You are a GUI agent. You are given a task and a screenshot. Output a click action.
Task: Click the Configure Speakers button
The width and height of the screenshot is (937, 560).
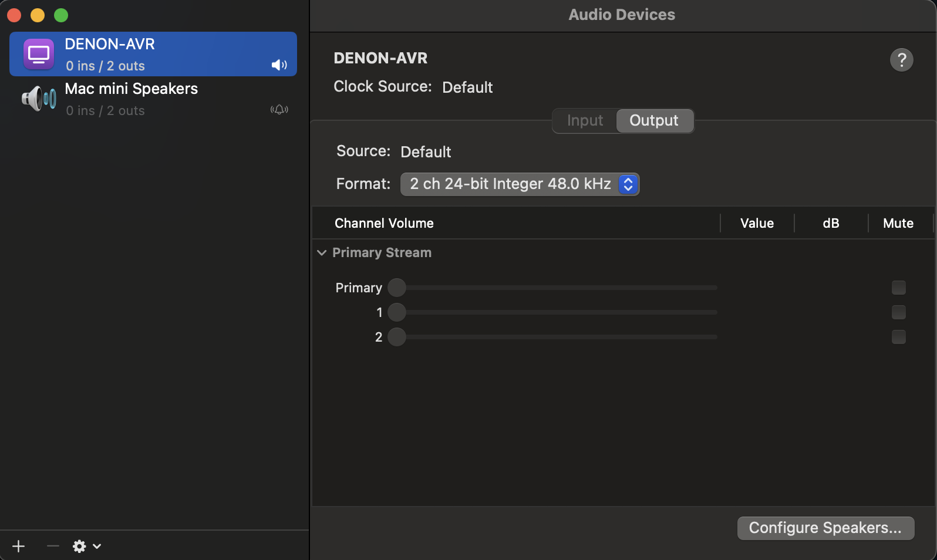coord(825,528)
